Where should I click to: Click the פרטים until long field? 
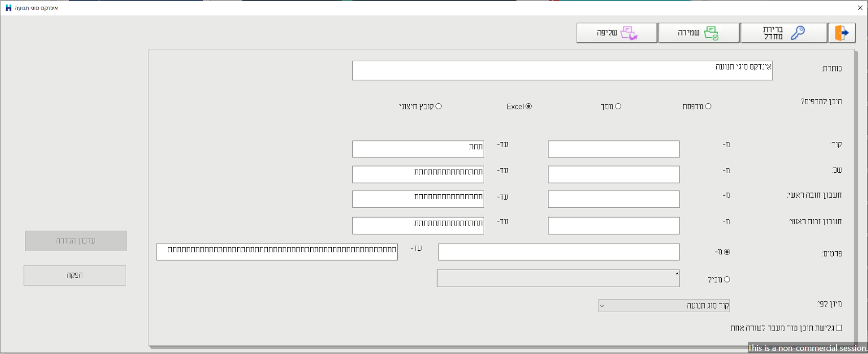click(277, 252)
